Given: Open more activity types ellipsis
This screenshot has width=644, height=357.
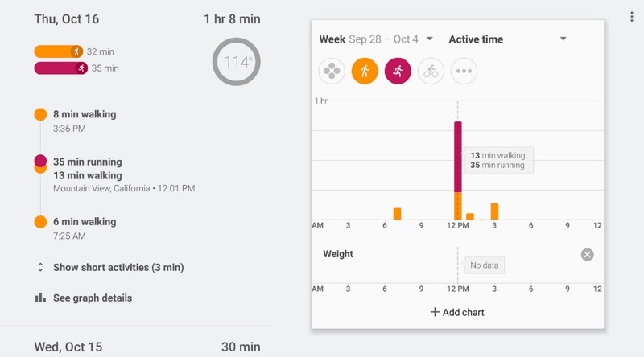Looking at the screenshot, I should [464, 71].
